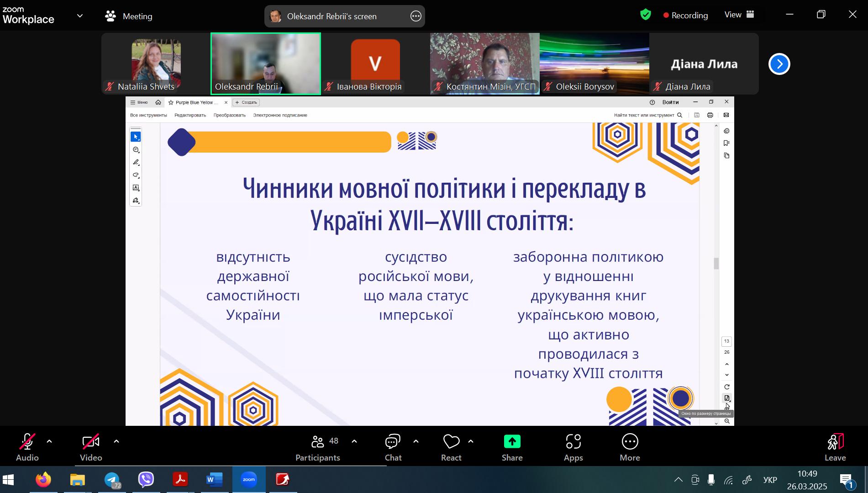This screenshot has width=868, height=493.
Task: Click the green Share button
Action: pyautogui.click(x=512, y=447)
